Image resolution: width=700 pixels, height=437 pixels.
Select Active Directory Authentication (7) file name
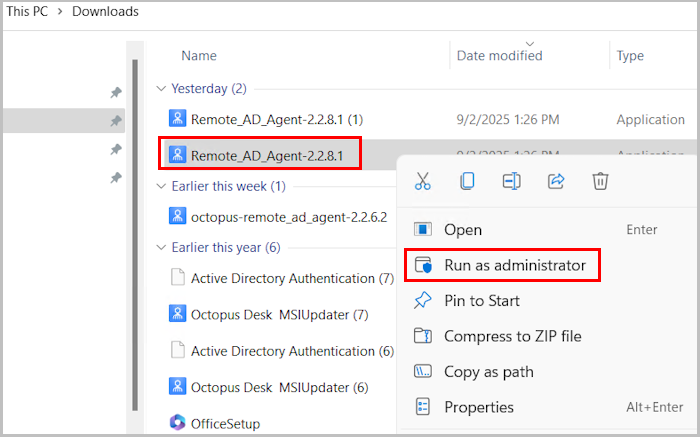coord(292,278)
